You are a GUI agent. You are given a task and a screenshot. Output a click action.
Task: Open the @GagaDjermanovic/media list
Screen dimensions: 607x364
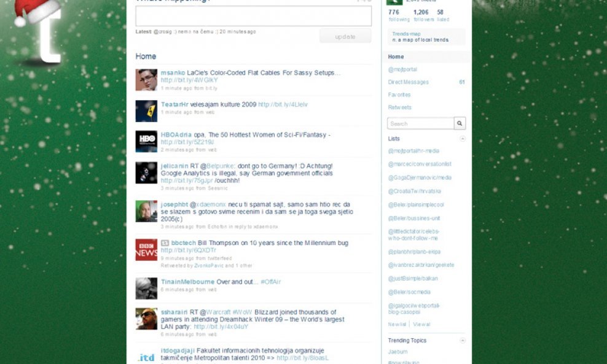(420, 177)
